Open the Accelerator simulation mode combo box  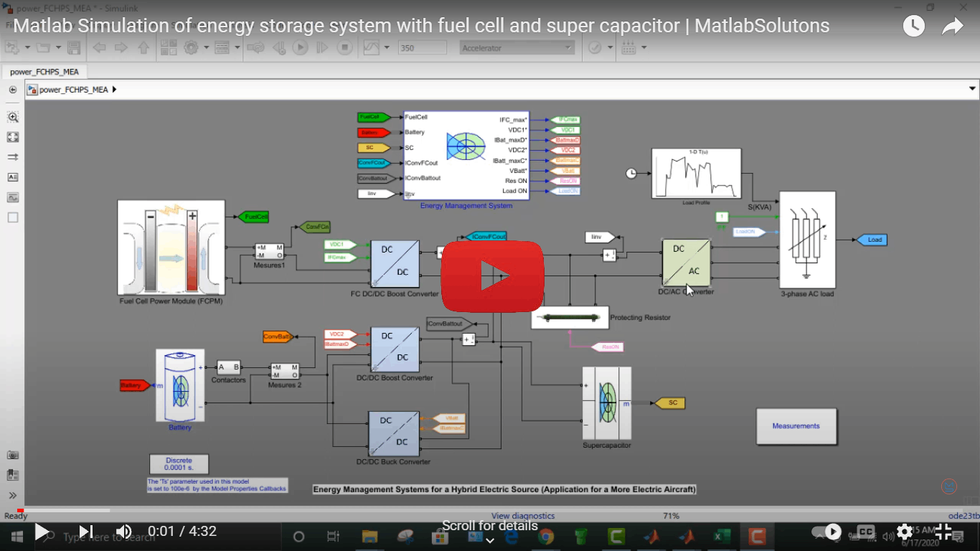(517, 48)
